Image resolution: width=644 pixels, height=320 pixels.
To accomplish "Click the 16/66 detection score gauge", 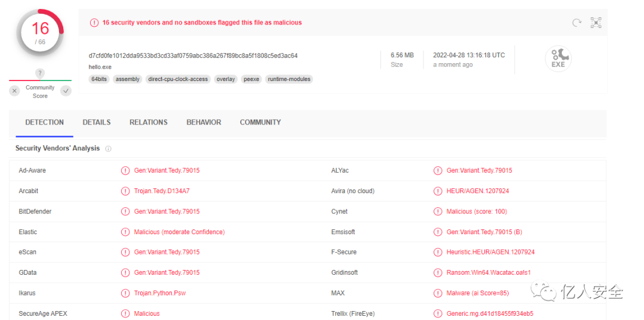I will click(x=41, y=33).
